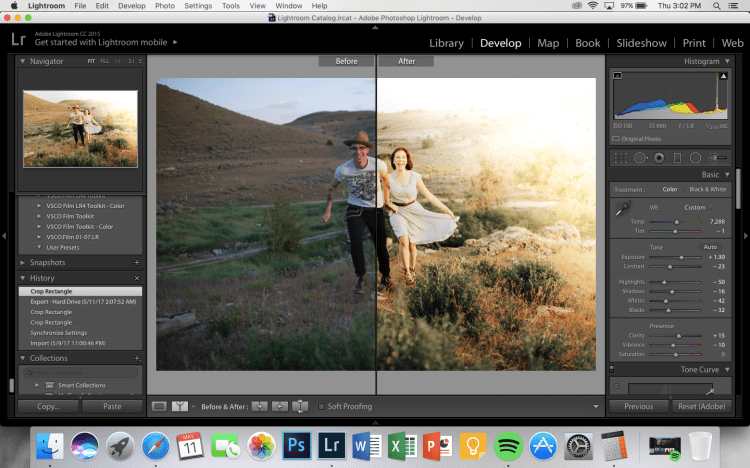Enable the Soft Proofing checkbox
The height and width of the screenshot is (468, 750).
pyautogui.click(x=322, y=406)
